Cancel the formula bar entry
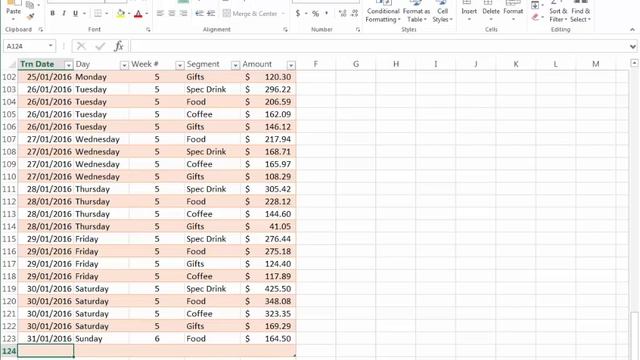640x360 pixels. 81,46
